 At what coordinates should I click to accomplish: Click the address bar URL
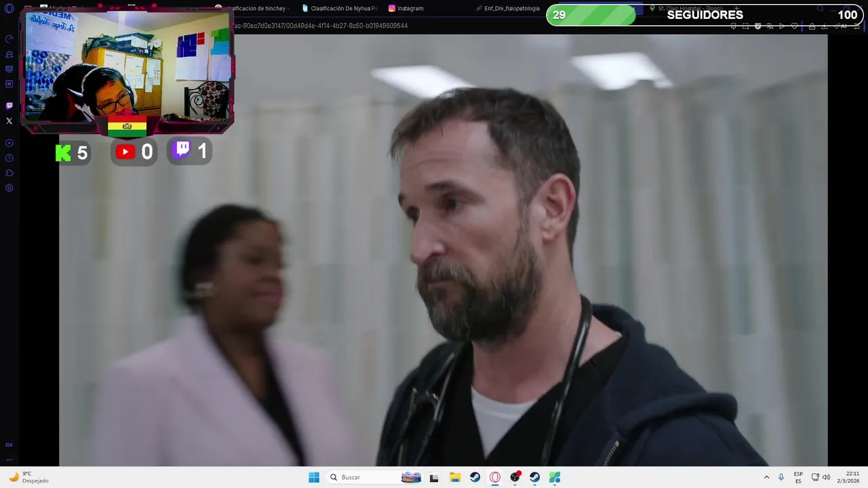(x=320, y=26)
